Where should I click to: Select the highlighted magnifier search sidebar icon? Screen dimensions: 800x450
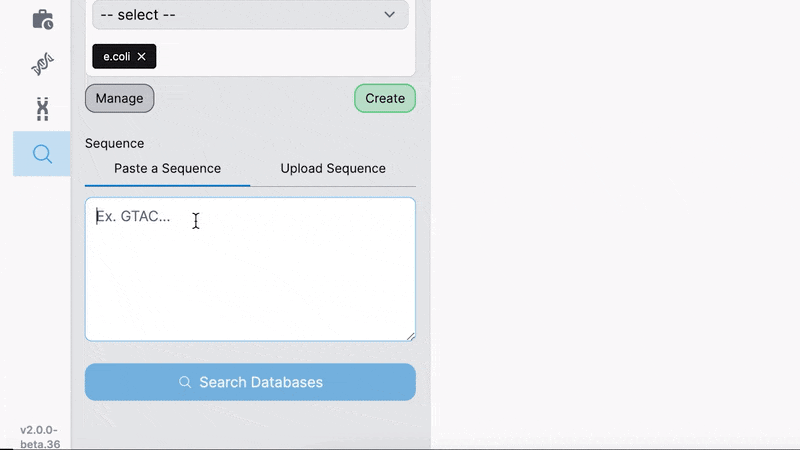click(42, 154)
